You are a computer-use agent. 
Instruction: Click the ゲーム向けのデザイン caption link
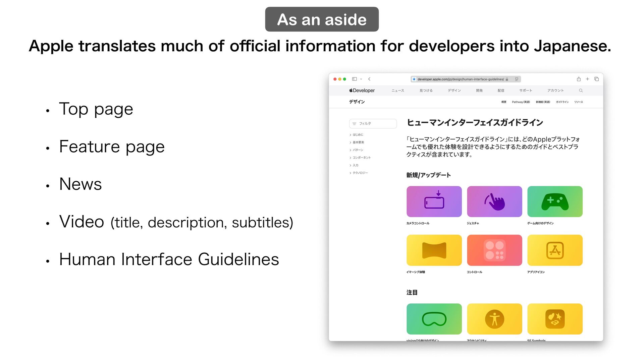point(540,223)
